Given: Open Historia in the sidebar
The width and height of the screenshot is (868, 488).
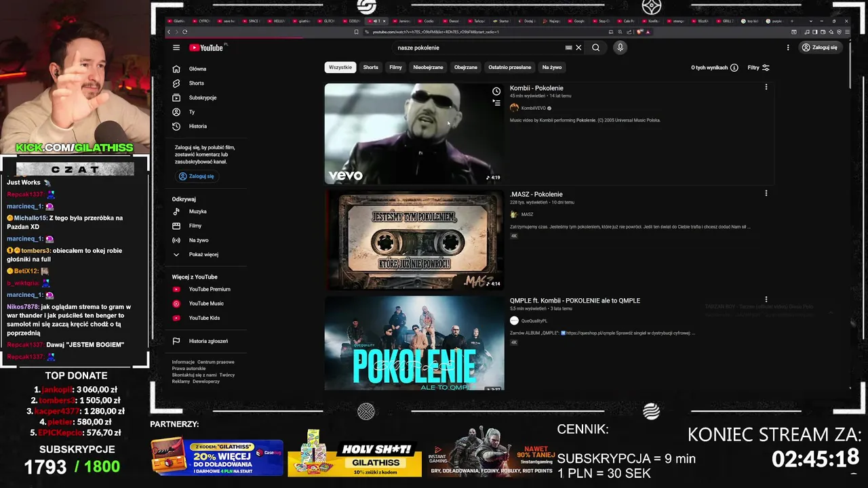Looking at the screenshot, I should tap(197, 126).
